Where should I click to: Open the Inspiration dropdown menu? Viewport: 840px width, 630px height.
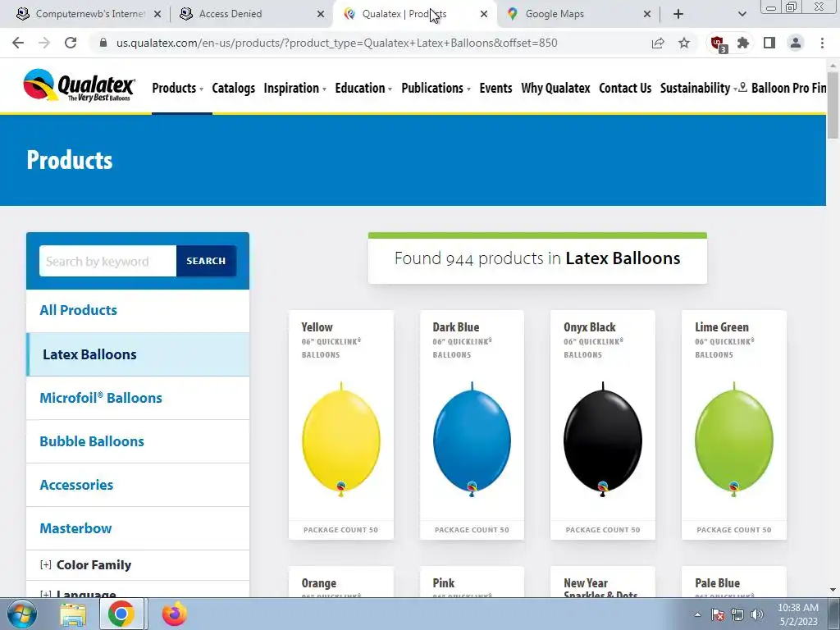tap(294, 88)
